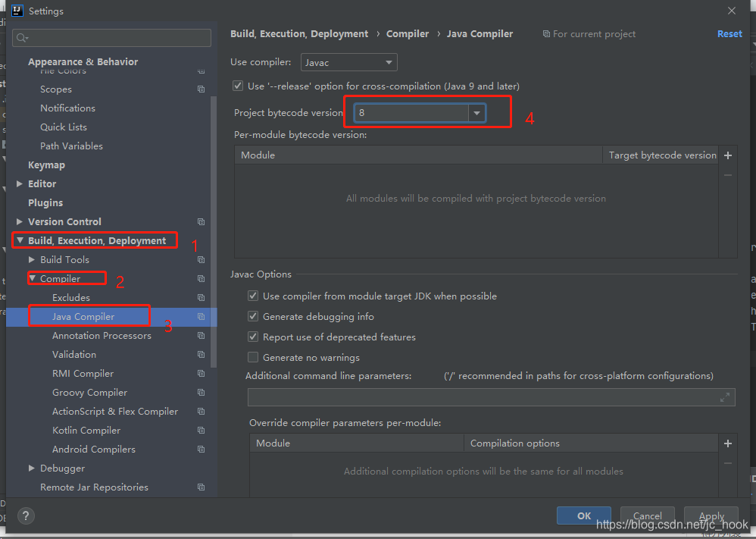Select Appearance & Behavior category
The image size is (756, 539).
pos(83,61)
